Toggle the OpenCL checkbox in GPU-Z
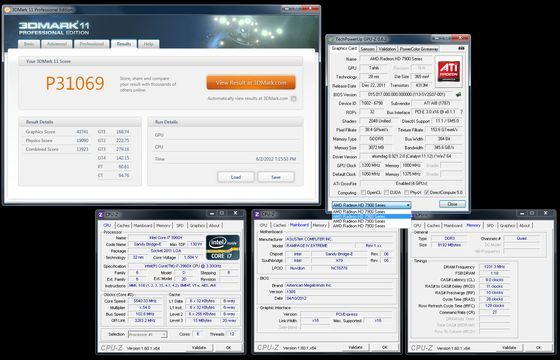560x360 pixels. point(363,192)
